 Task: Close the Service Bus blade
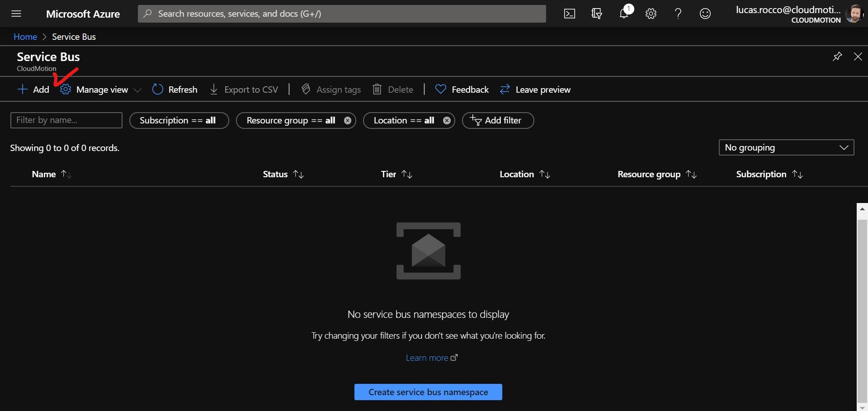(858, 57)
